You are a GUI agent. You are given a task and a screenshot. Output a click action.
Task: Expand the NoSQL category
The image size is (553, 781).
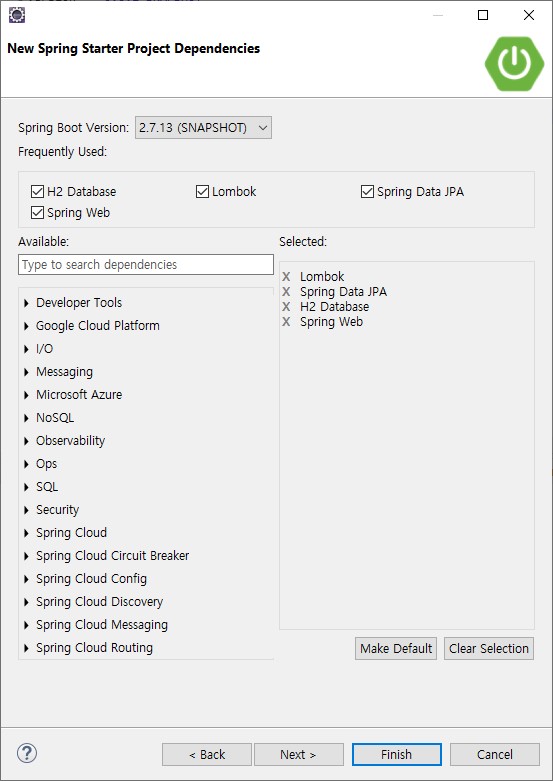coord(26,417)
